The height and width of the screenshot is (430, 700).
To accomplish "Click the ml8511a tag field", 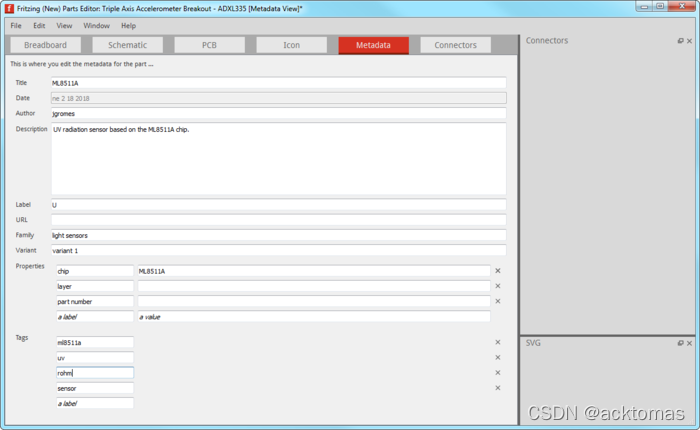I will (95, 342).
